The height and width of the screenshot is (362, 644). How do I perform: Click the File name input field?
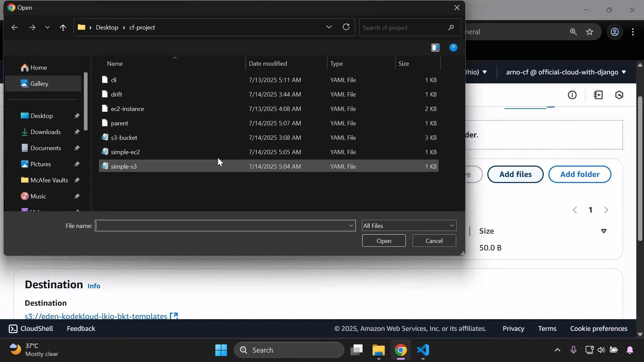coord(221,226)
